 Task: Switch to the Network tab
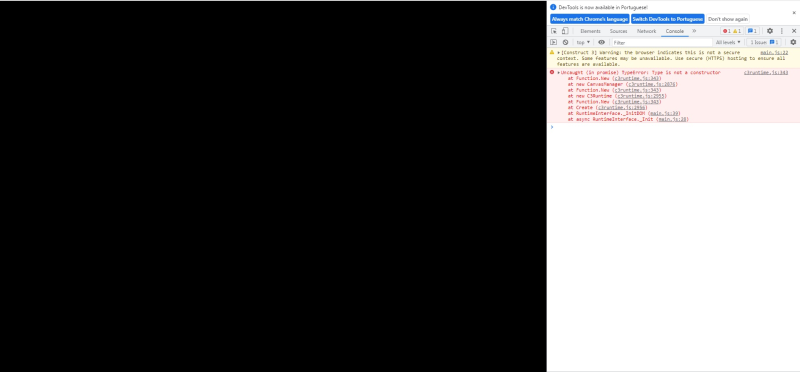[x=646, y=31]
